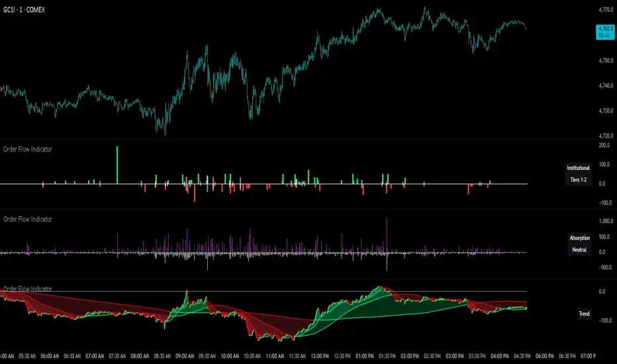The image size is (617, 364).
Task: Click the 500.0 scale label
Action: tap(604, 237)
